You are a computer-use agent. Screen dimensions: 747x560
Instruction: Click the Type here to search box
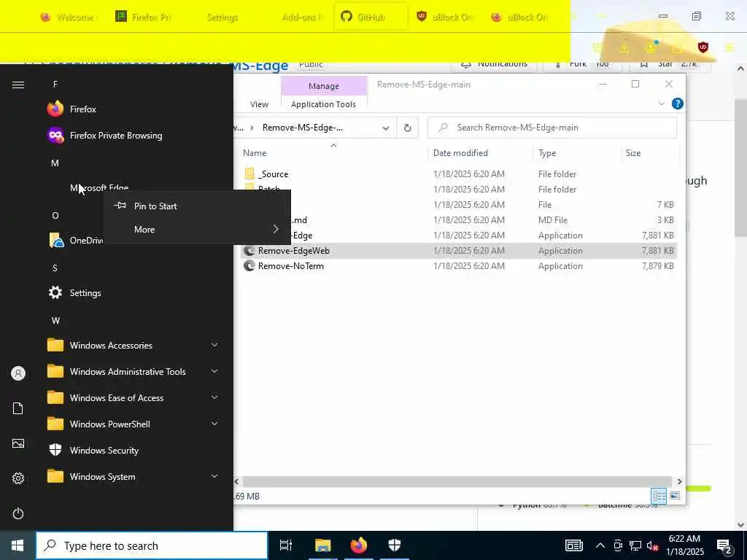[x=152, y=545]
